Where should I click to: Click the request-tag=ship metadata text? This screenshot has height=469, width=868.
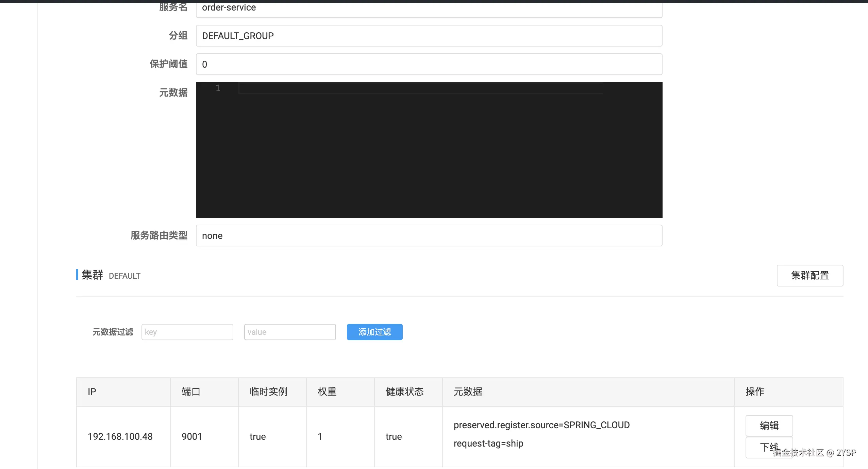pyautogui.click(x=488, y=443)
